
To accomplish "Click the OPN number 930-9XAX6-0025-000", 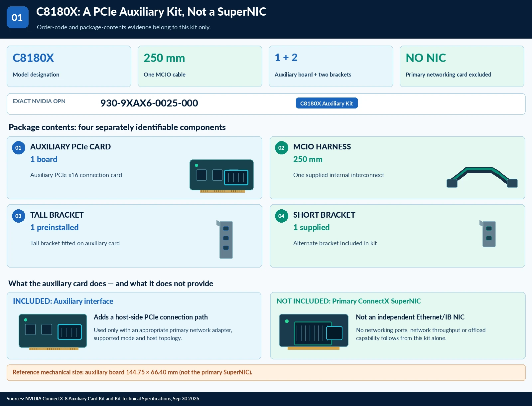I will (x=149, y=103).
